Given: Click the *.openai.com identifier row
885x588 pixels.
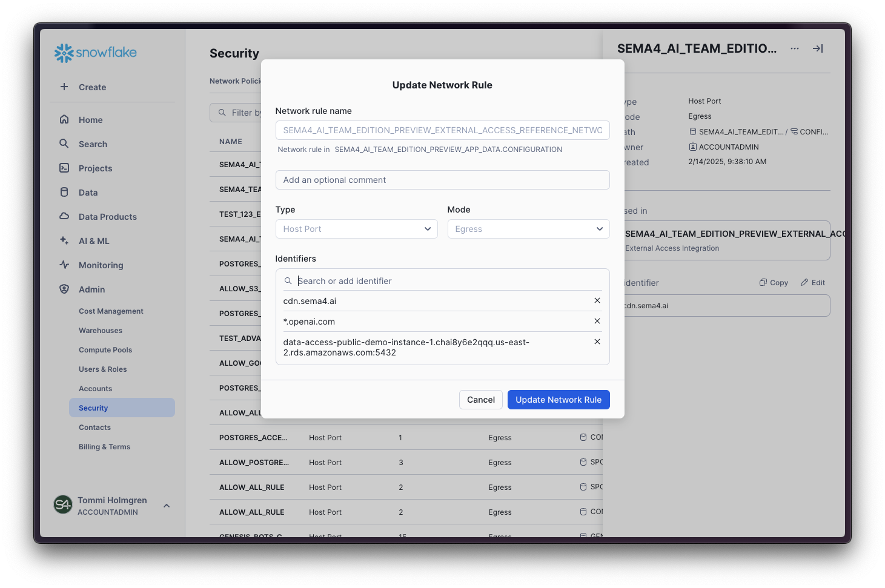Looking at the screenshot, I should (x=442, y=322).
